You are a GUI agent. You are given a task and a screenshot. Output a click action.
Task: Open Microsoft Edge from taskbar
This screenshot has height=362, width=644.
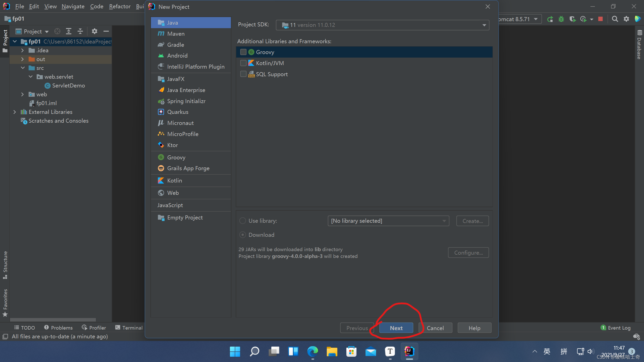[312, 351]
